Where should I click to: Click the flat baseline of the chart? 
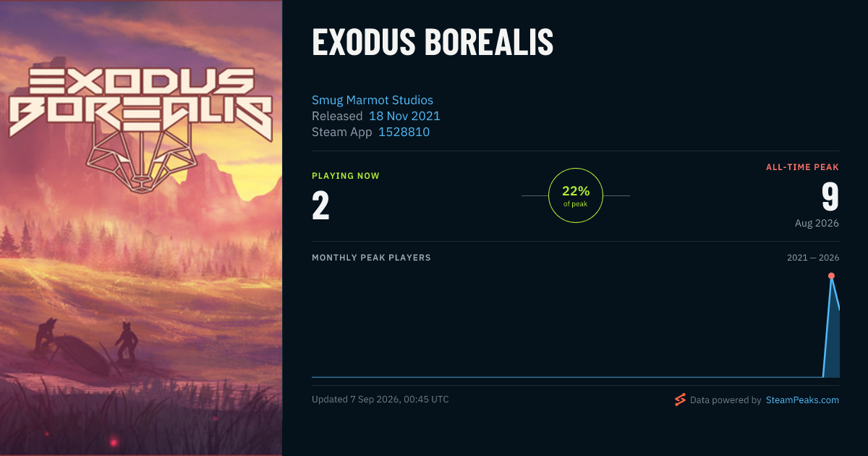tap(567, 377)
